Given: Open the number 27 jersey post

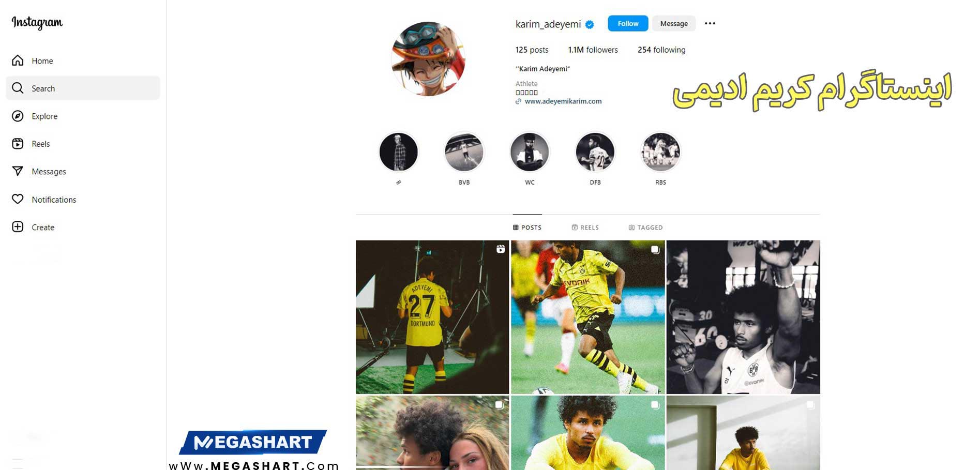Looking at the screenshot, I should tap(432, 317).
